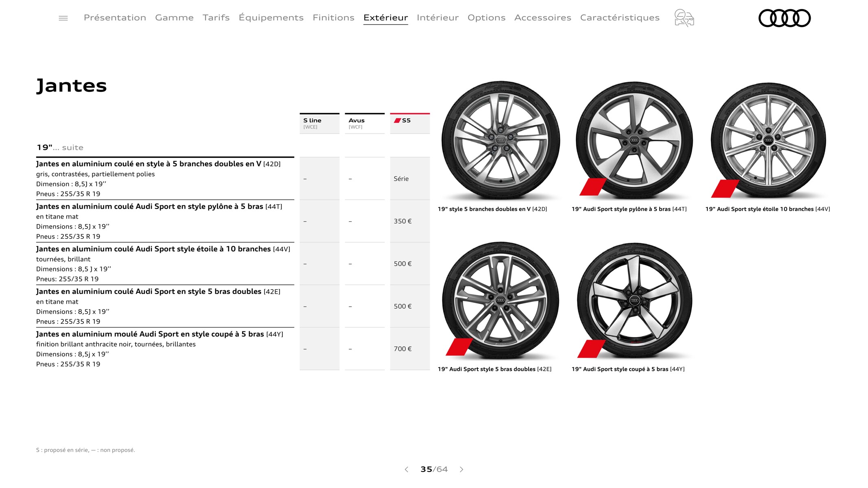
Task: Select the Extérieur tab
Action: coord(385,17)
